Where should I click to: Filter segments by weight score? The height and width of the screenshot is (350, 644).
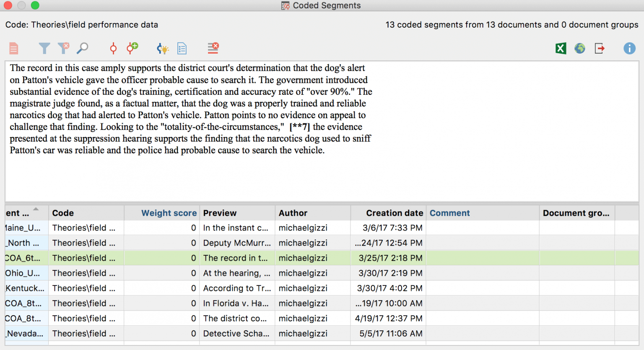(113, 48)
